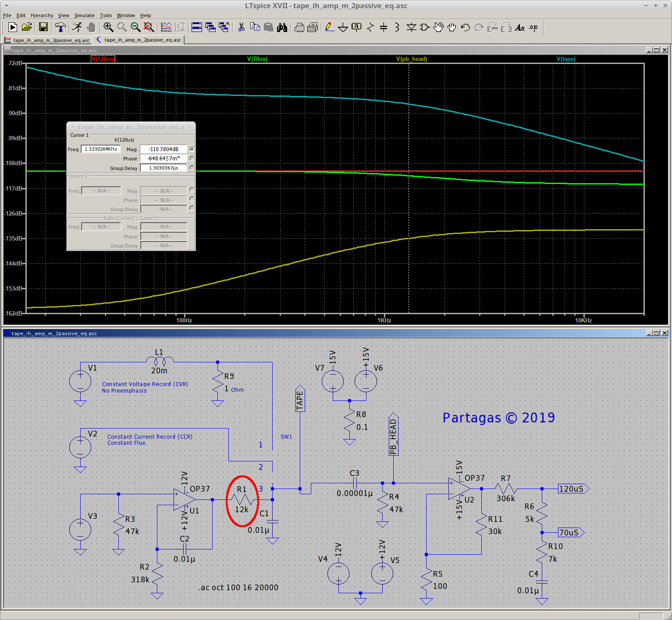
Task: Click the .op SPICE directive icon
Action: coord(533,28)
